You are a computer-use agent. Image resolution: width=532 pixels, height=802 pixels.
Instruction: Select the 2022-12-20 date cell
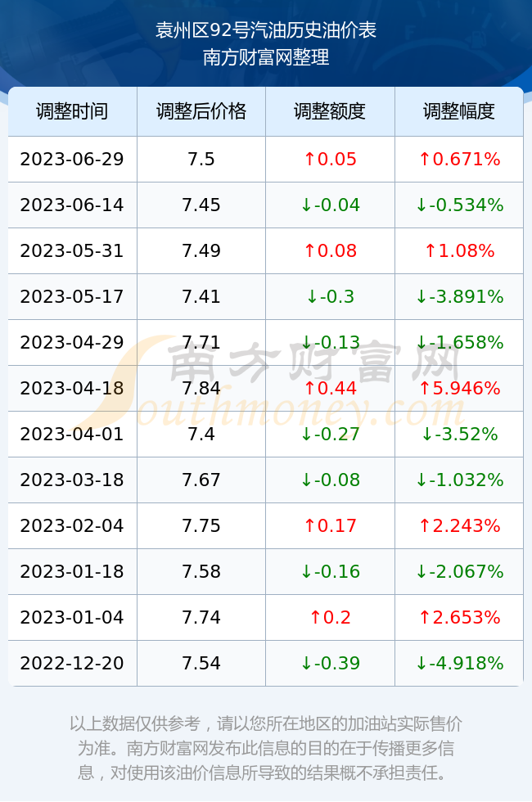tap(72, 664)
